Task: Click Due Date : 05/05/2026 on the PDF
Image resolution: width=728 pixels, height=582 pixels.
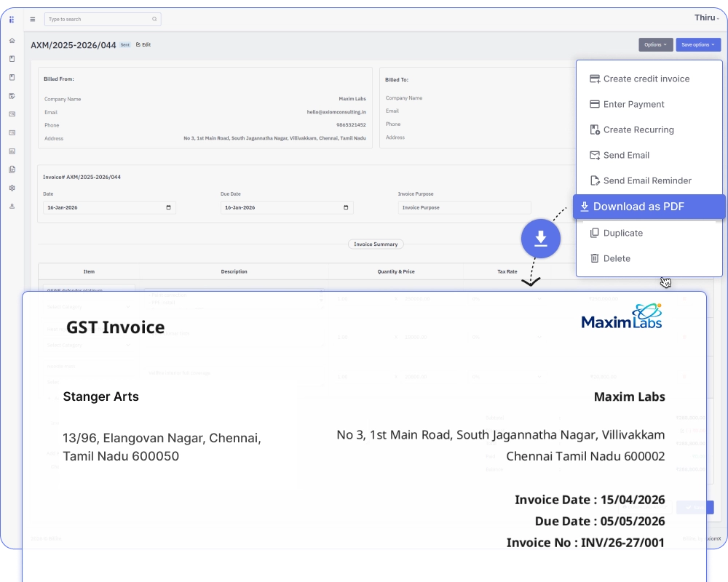Action: pos(600,521)
